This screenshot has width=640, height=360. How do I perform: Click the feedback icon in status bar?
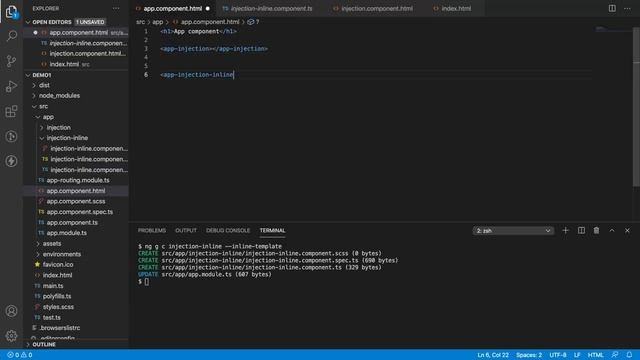(615, 355)
